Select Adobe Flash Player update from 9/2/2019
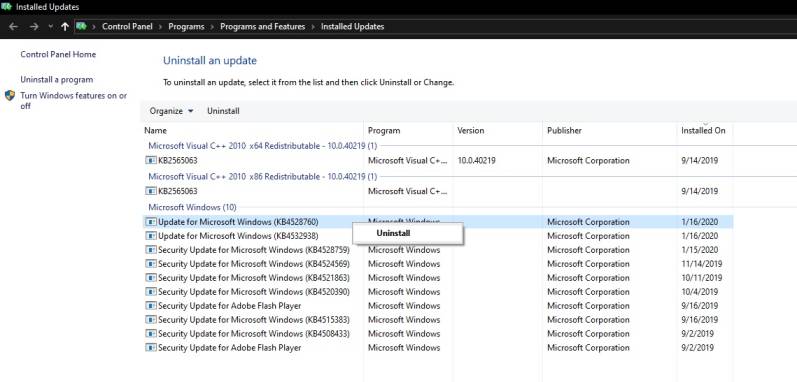Screen dimensions: 797x382 tap(437, 348)
